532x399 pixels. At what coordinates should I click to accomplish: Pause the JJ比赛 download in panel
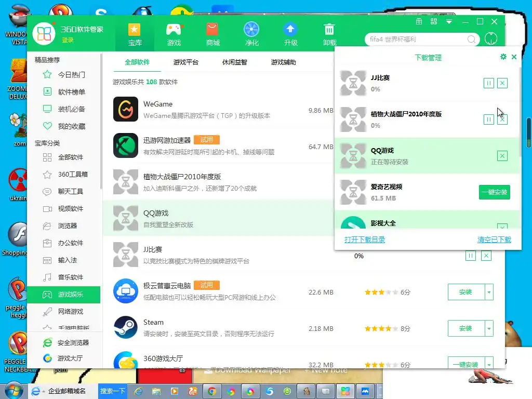pos(488,83)
